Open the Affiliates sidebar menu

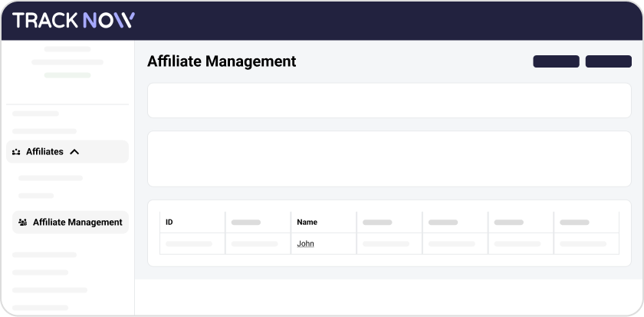coord(67,152)
